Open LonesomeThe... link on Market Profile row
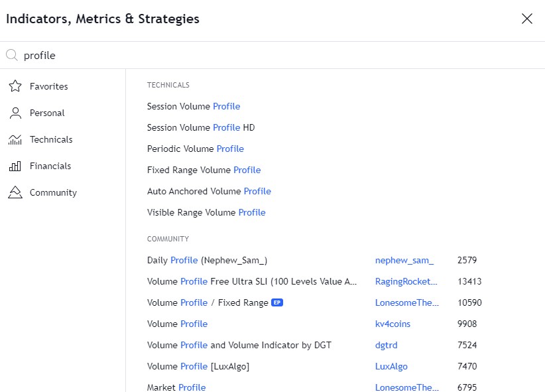The image size is (545, 392). (x=406, y=387)
